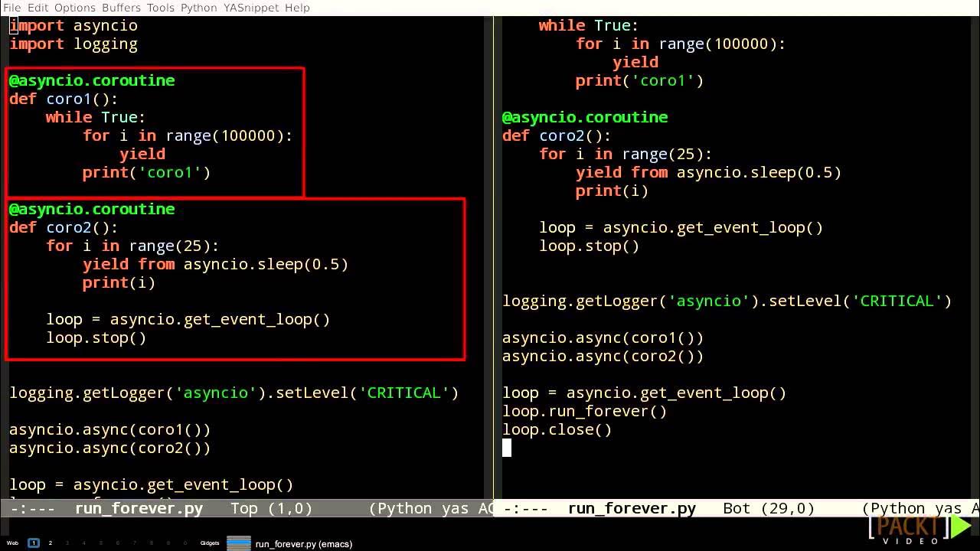Click 'print(i)' in left pane
980x551 pixels.
pos(119,282)
